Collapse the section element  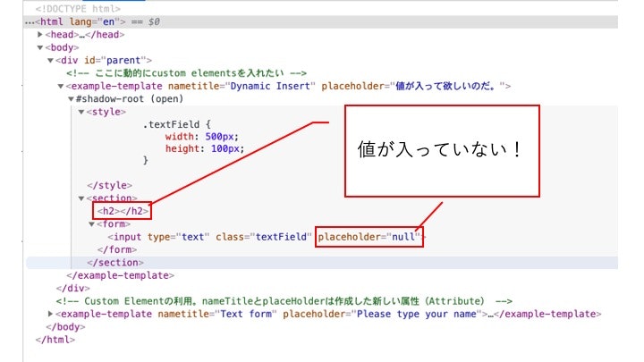pyautogui.click(x=80, y=198)
